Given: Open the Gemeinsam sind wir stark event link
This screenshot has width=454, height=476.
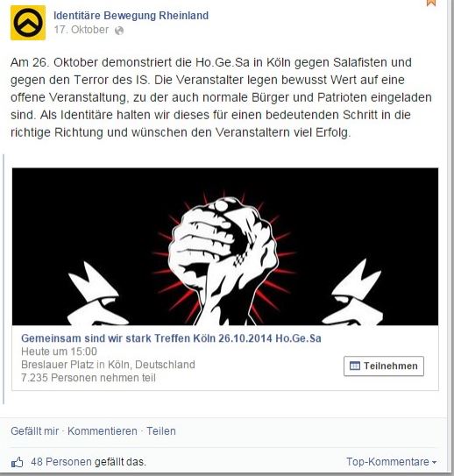Looking at the screenshot, I should [x=171, y=338].
